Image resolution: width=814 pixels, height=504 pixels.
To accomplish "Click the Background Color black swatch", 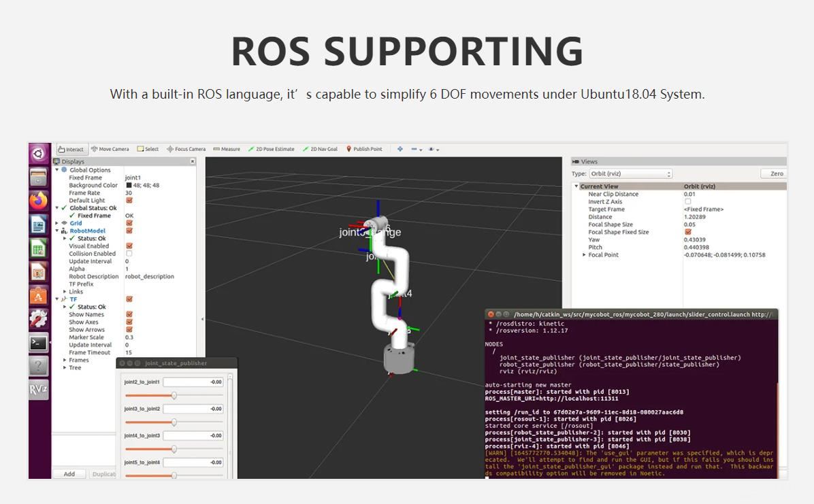I will [129, 185].
